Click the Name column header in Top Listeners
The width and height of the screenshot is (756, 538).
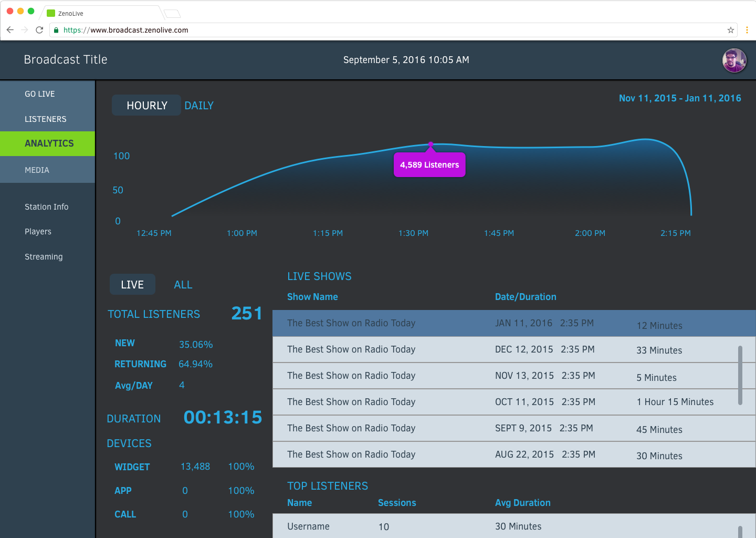click(299, 503)
